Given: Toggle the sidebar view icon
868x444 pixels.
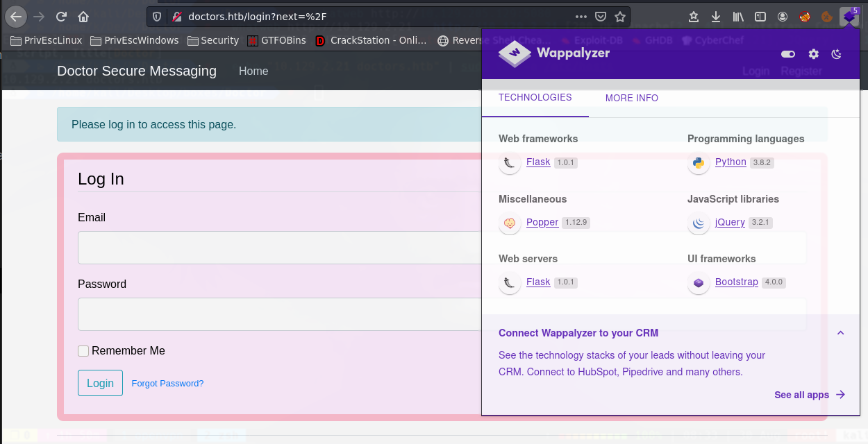Looking at the screenshot, I should tap(760, 17).
